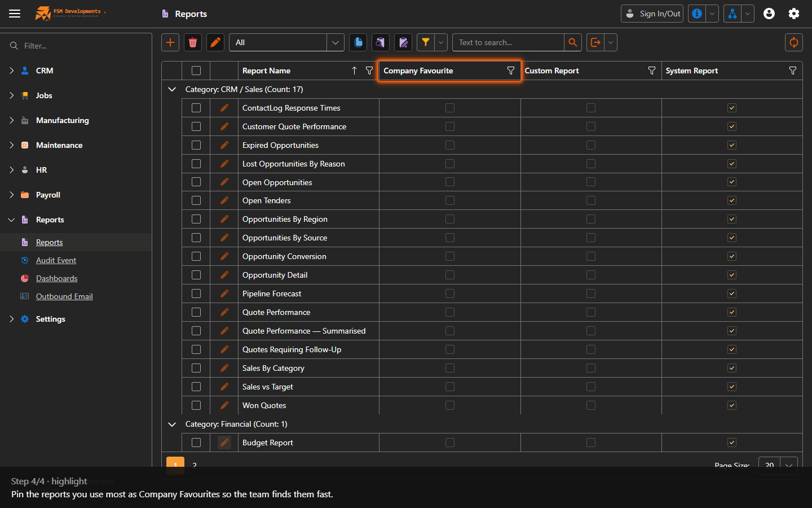Click the refresh icon at top right
The image size is (812, 508).
tap(794, 42)
